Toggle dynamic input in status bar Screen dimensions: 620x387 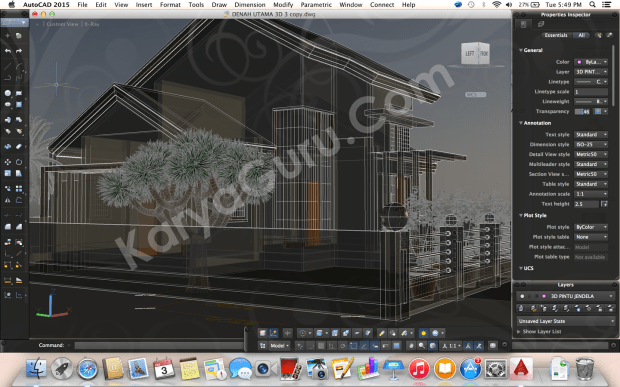point(375,346)
